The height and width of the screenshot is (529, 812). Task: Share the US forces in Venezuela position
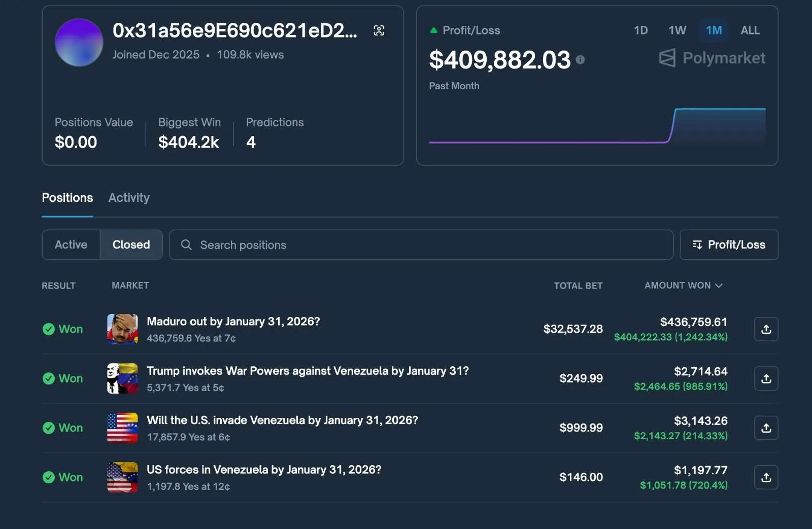pyautogui.click(x=766, y=477)
